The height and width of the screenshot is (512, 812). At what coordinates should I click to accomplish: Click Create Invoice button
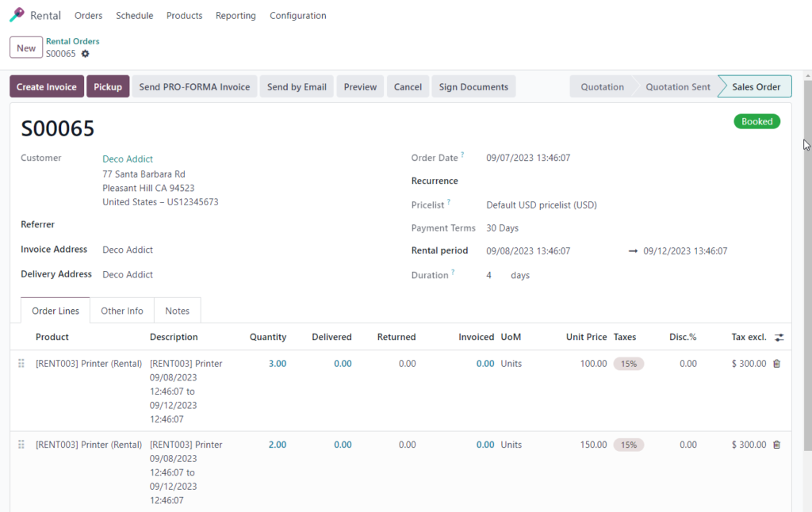coord(47,86)
